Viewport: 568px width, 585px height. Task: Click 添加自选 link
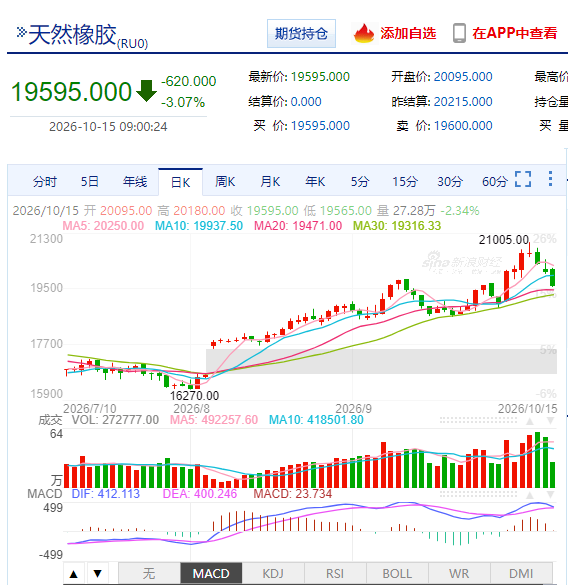(x=408, y=33)
